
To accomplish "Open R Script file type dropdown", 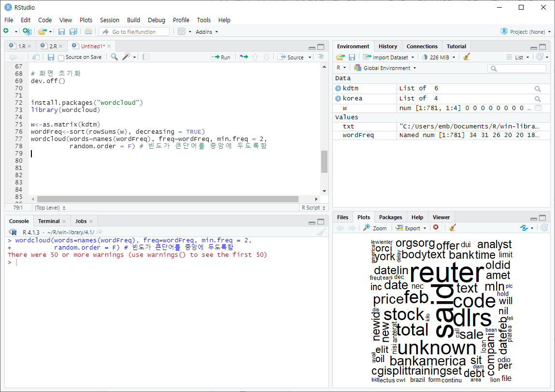I will [x=313, y=208].
